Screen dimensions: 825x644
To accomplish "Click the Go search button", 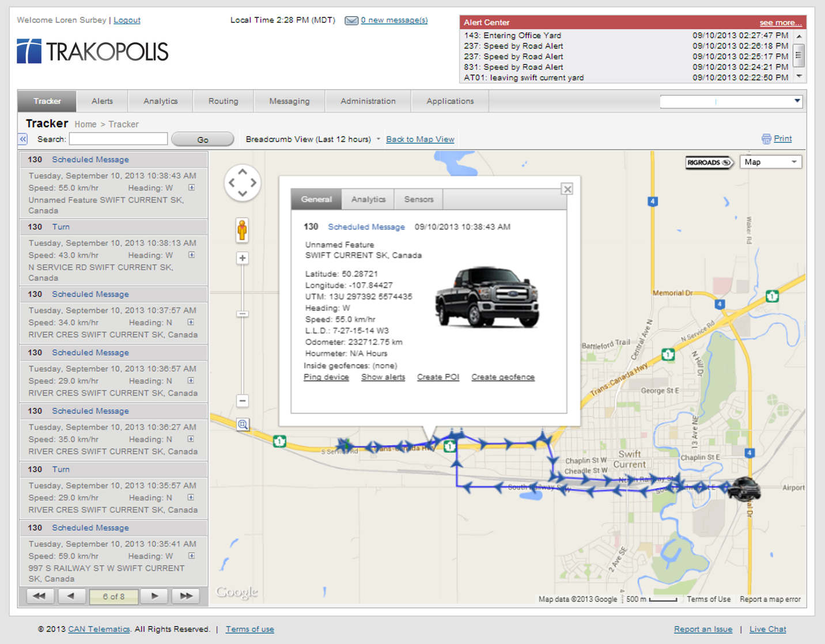I will click(202, 139).
